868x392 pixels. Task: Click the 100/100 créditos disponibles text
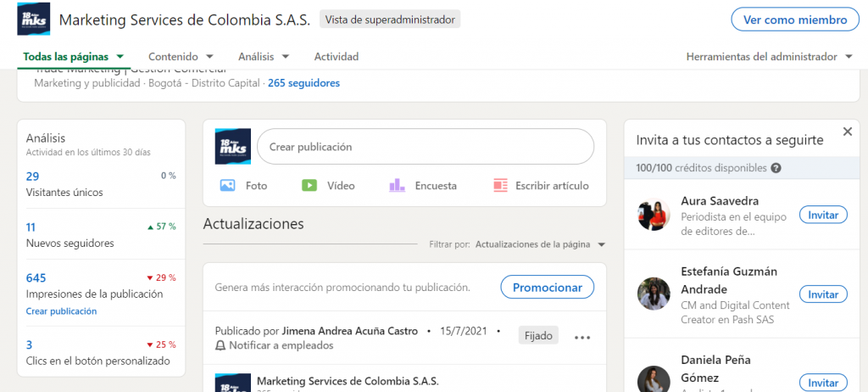701,168
